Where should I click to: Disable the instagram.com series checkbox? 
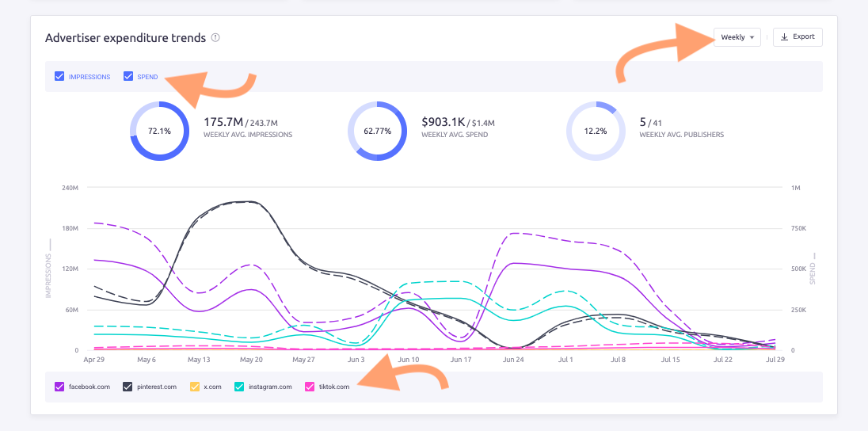coord(241,387)
